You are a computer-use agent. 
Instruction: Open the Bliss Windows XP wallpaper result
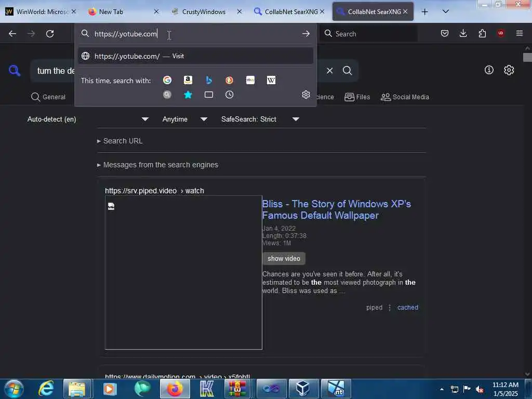(337, 210)
